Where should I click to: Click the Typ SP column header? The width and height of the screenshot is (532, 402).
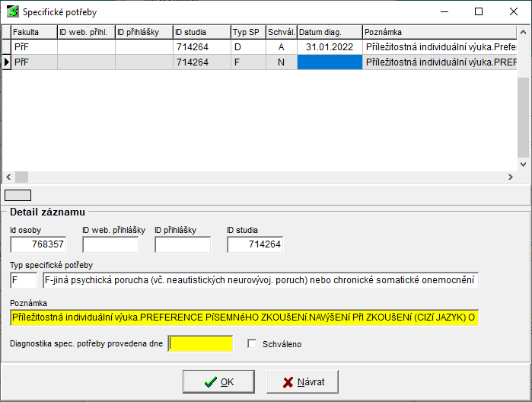[x=248, y=32]
